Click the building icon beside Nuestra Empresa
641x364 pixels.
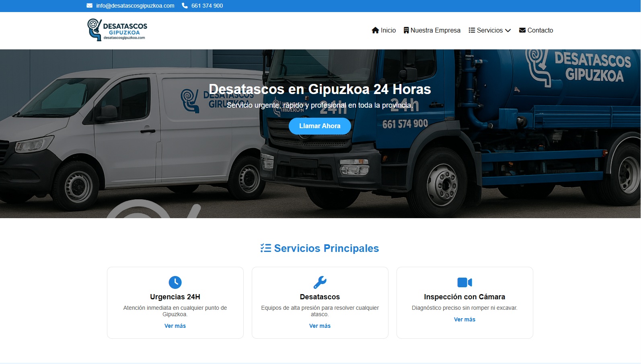[406, 30]
